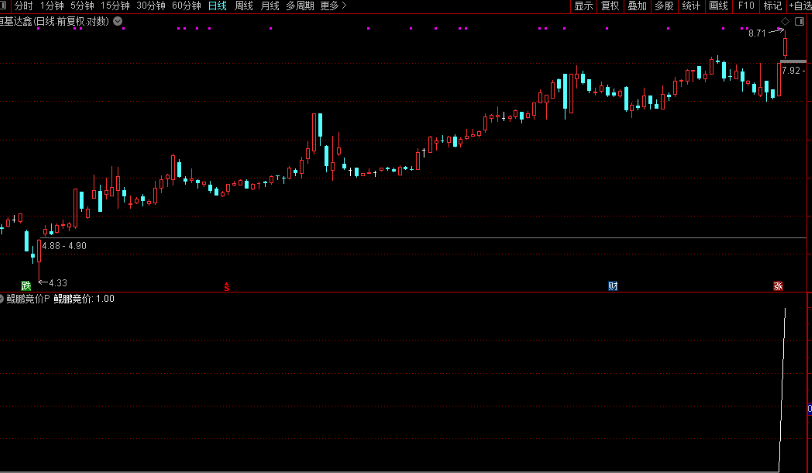Click the diamond icon at chart top-right
812x473 pixels.
[785, 21]
